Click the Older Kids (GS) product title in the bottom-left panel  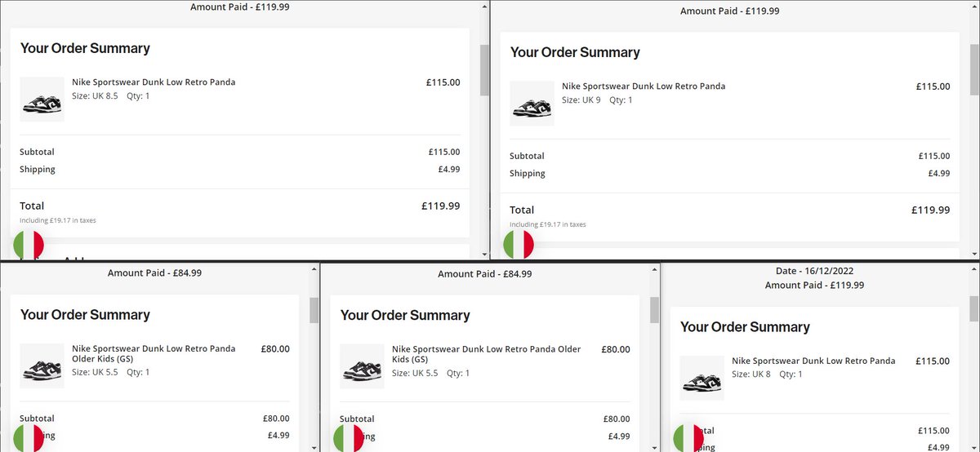(x=154, y=353)
